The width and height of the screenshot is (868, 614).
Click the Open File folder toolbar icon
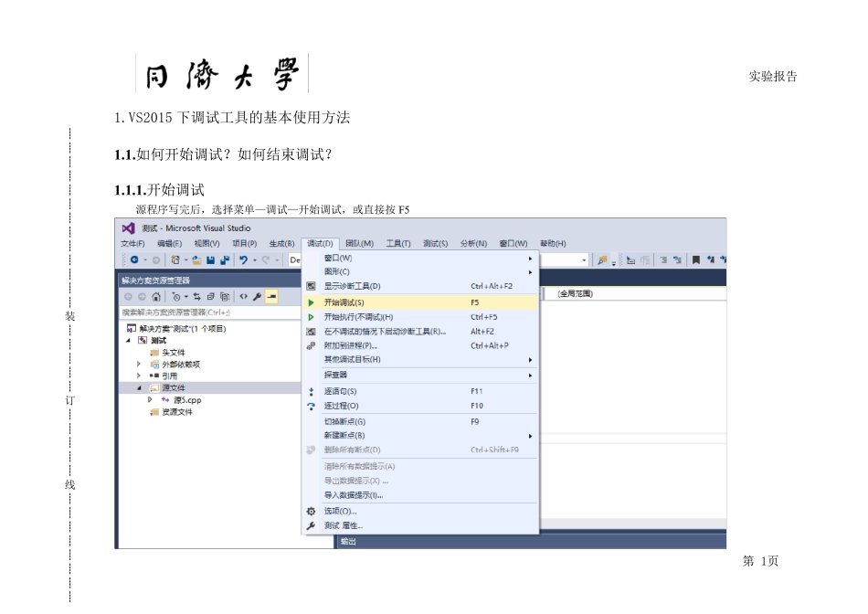(x=196, y=259)
